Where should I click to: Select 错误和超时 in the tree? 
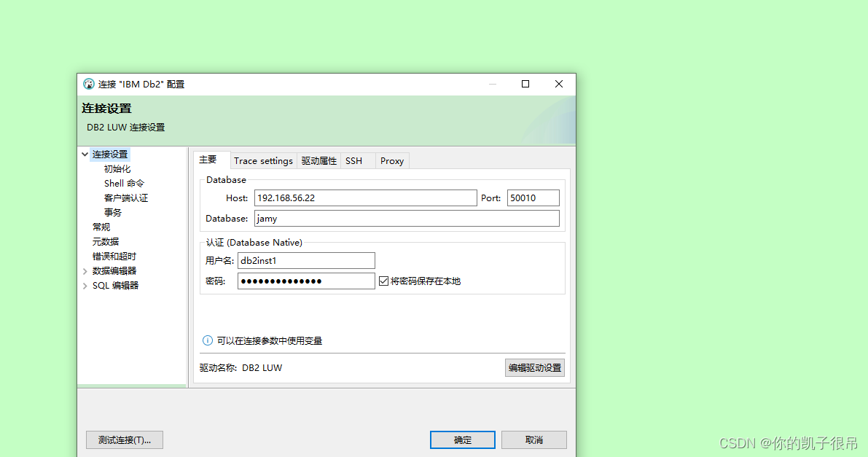pos(114,257)
